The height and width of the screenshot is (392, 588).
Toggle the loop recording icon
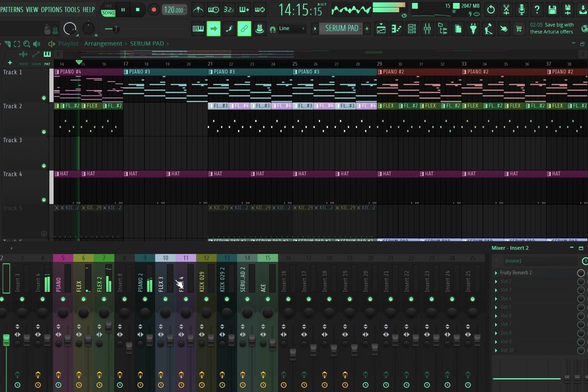click(260, 9)
